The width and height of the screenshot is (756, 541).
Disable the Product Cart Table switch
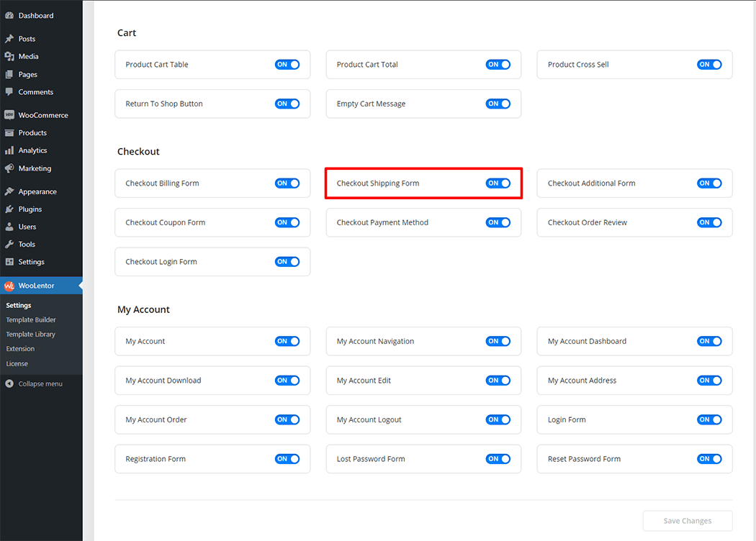coord(287,65)
